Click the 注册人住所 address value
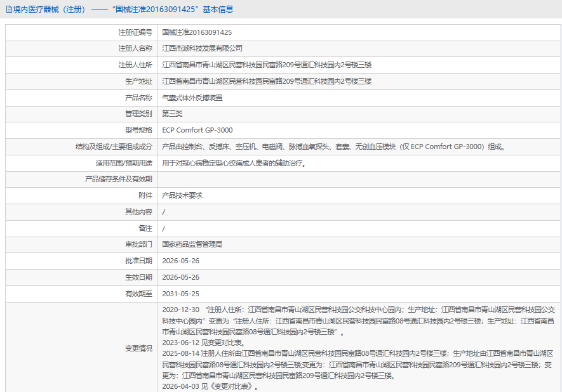The width and height of the screenshot is (562, 392). 267,65
